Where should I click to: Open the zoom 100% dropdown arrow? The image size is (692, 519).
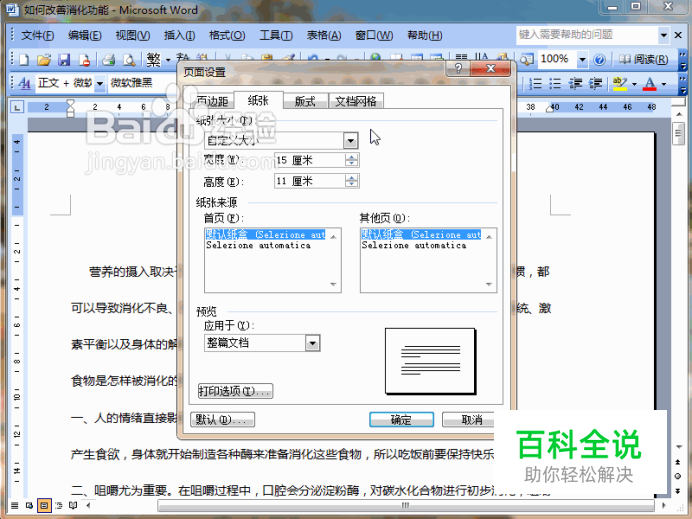coord(583,59)
